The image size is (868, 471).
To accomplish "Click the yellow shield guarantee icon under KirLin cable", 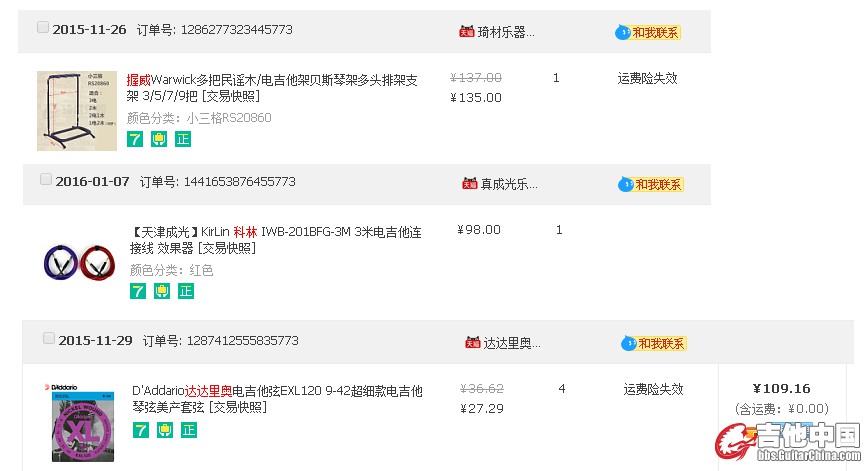I will (x=162, y=291).
